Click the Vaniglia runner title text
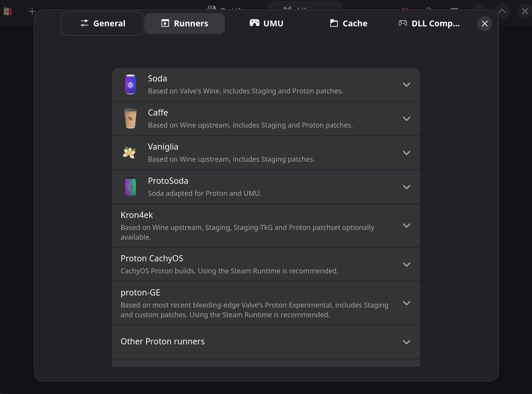The width and height of the screenshot is (532, 394). (163, 147)
